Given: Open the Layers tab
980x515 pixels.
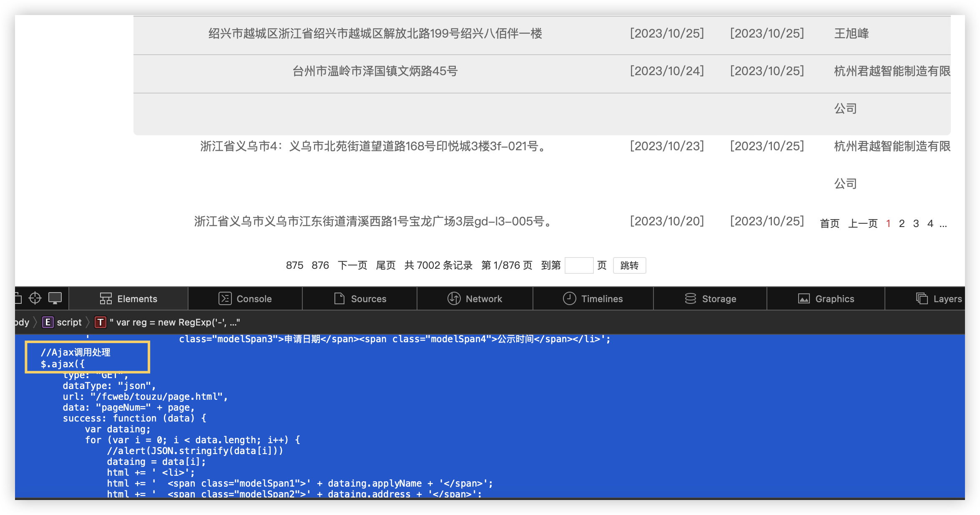Looking at the screenshot, I should tap(939, 299).
